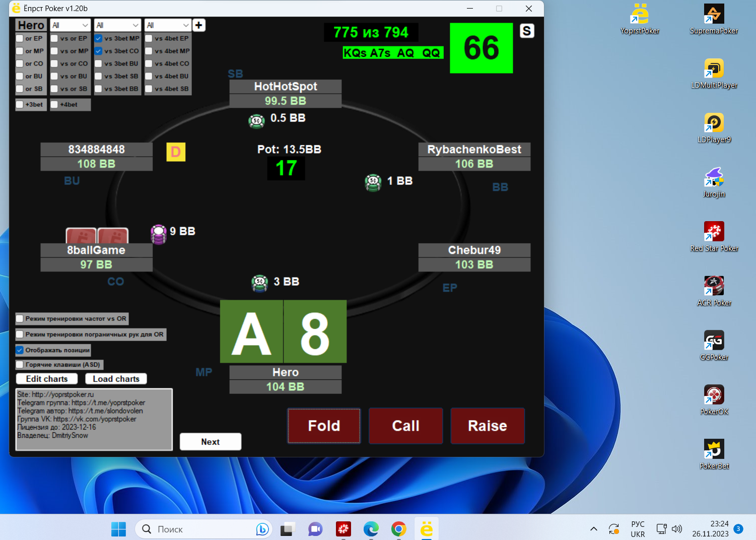Uncheck 'vs 3bet MP' checkbox
Viewport: 756px width, 540px height.
98,38
